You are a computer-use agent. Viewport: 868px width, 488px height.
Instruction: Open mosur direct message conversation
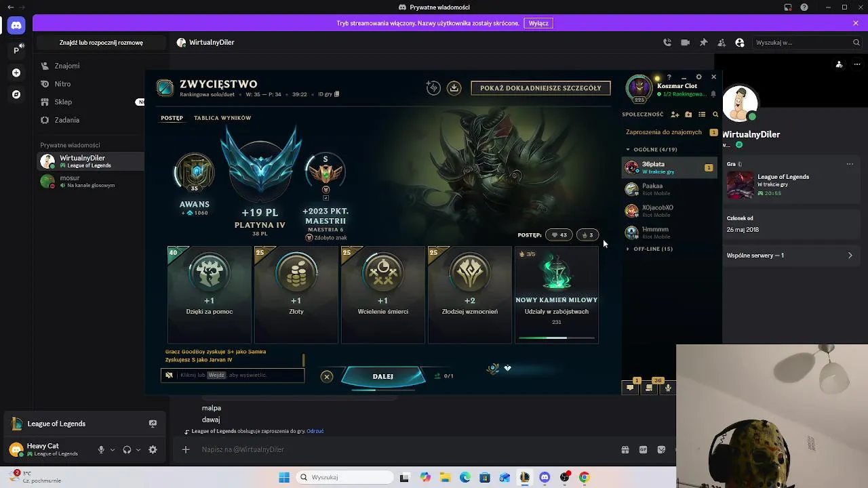91,181
